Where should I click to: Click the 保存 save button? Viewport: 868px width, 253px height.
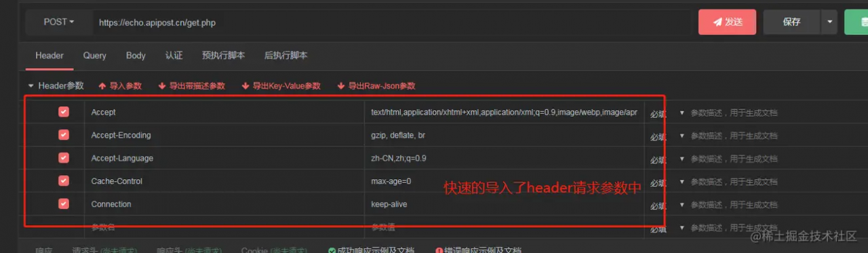coord(791,22)
